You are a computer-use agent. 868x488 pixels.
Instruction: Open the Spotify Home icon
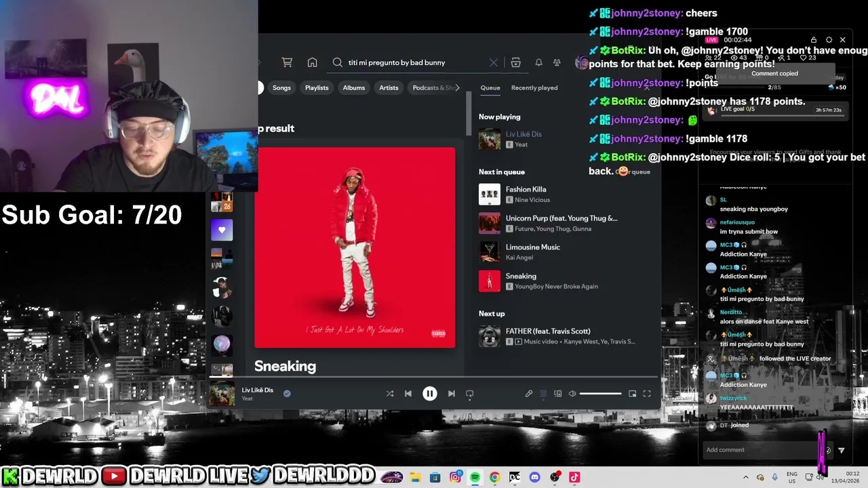coord(312,62)
